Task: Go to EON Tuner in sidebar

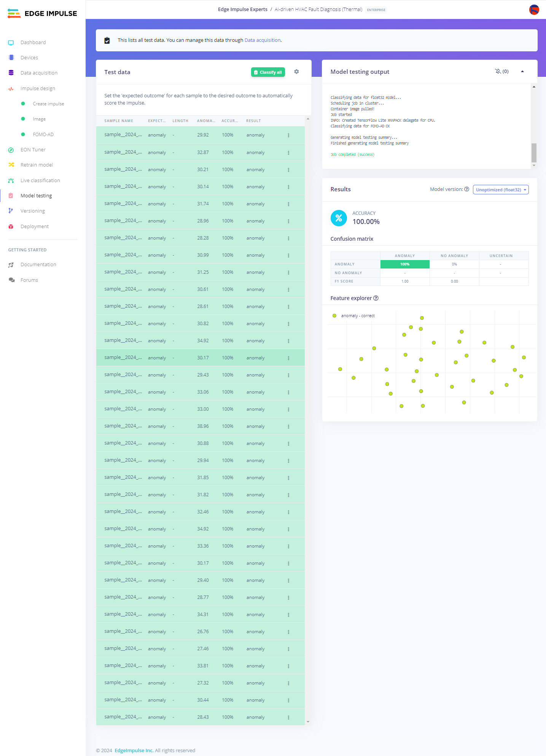Action: click(33, 150)
